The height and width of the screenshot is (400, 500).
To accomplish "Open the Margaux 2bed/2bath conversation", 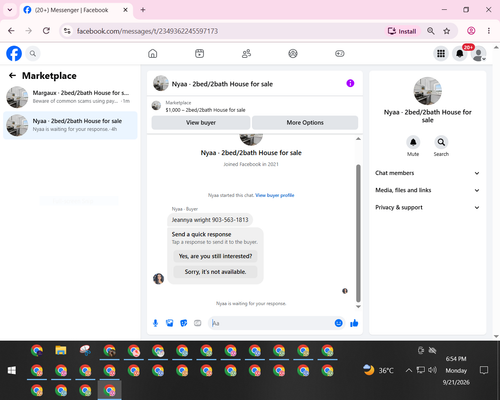I will tap(70, 97).
